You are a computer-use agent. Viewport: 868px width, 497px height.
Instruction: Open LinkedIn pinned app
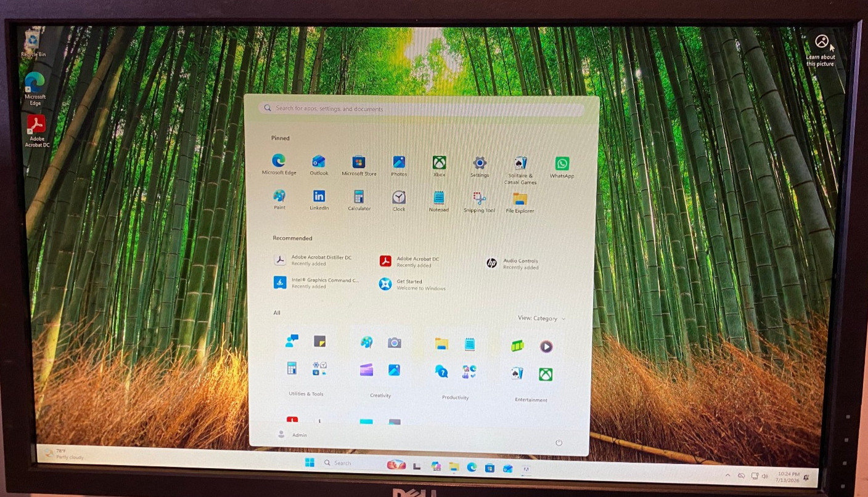click(319, 200)
